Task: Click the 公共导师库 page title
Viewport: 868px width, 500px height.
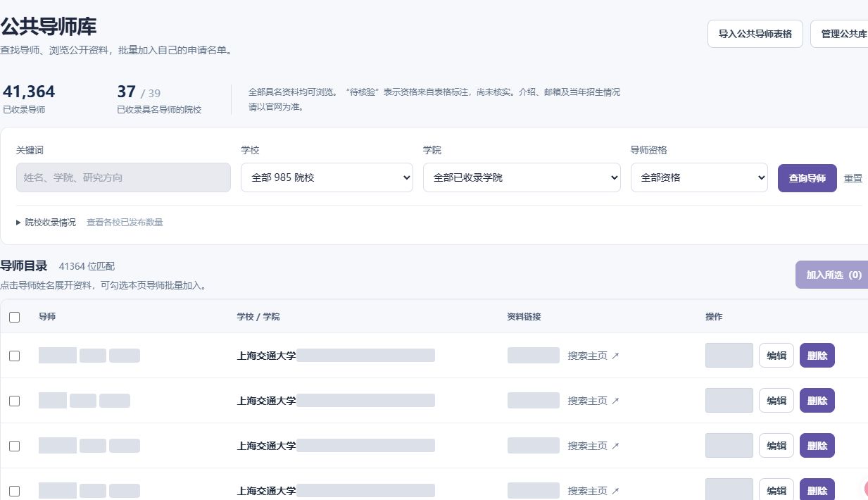Action: pyautogui.click(x=49, y=27)
